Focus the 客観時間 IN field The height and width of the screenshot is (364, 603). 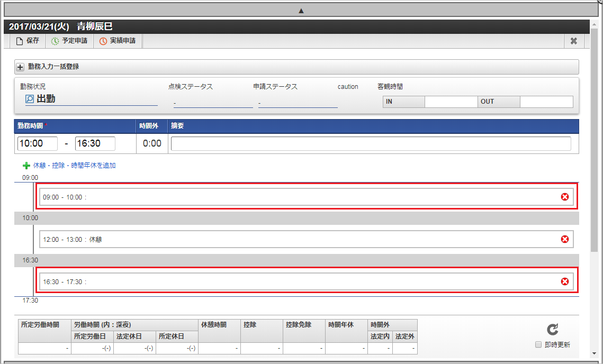tap(452, 102)
